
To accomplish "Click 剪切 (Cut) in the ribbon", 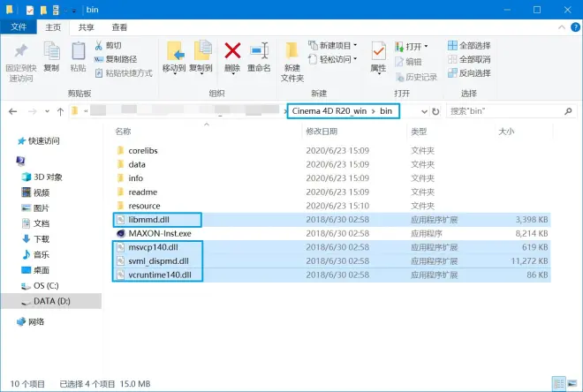I will tap(108, 45).
